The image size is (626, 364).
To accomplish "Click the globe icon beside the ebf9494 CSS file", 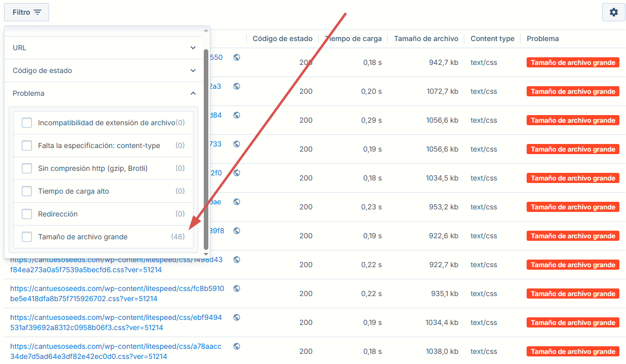I will click(236, 317).
